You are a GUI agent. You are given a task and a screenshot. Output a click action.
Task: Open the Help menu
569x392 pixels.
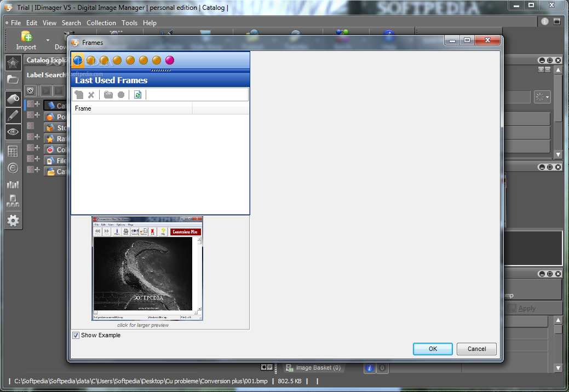[150, 23]
